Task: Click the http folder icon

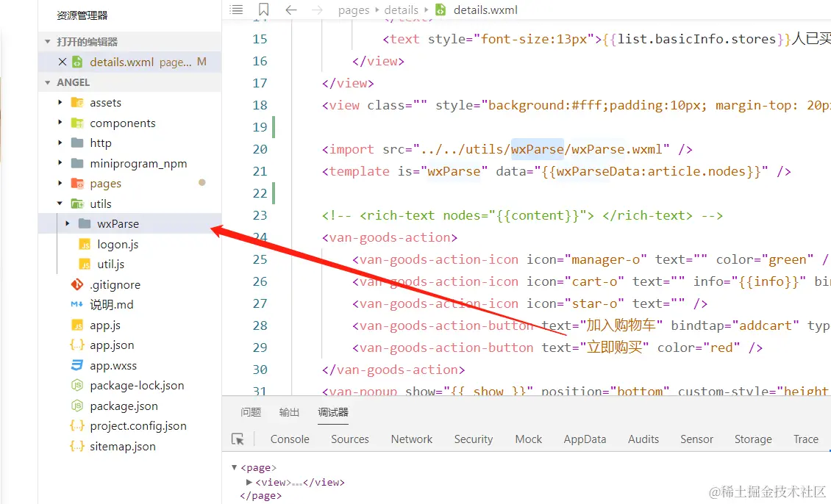Action: click(x=77, y=143)
